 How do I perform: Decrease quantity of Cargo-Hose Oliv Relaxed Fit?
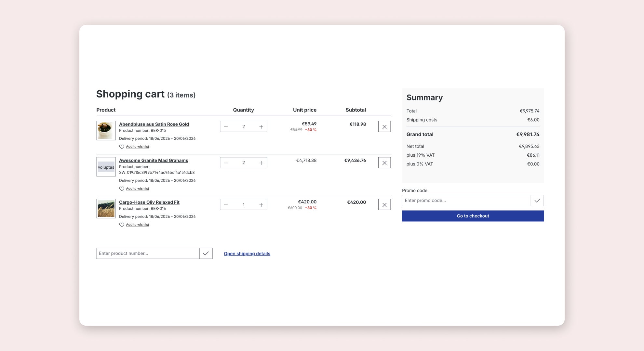pyautogui.click(x=226, y=204)
